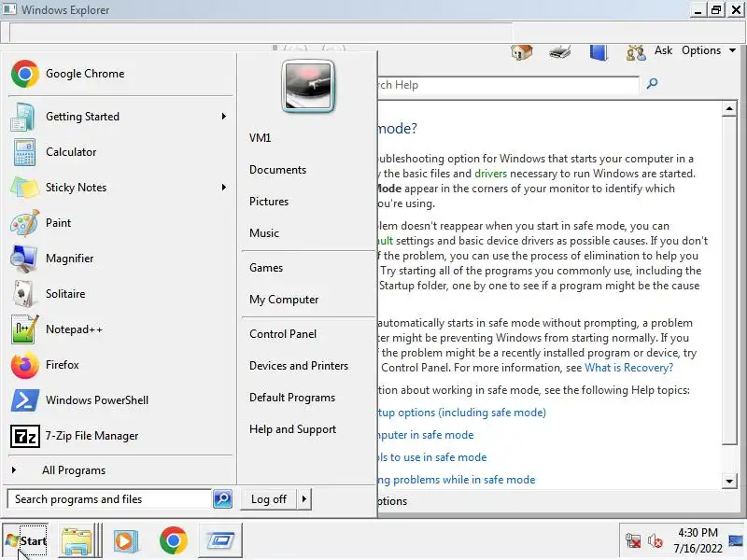Open Music from Start menu
The image size is (747, 560).
264,233
